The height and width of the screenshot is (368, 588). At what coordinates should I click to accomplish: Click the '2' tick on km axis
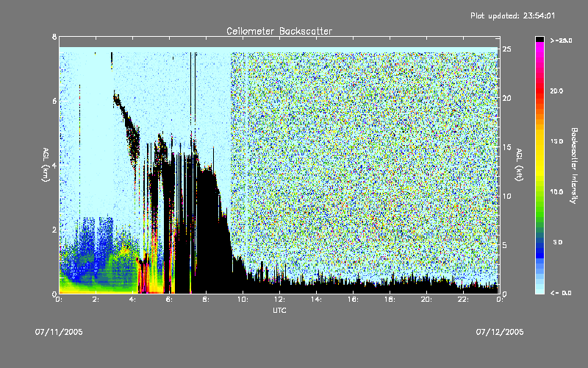click(54, 230)
